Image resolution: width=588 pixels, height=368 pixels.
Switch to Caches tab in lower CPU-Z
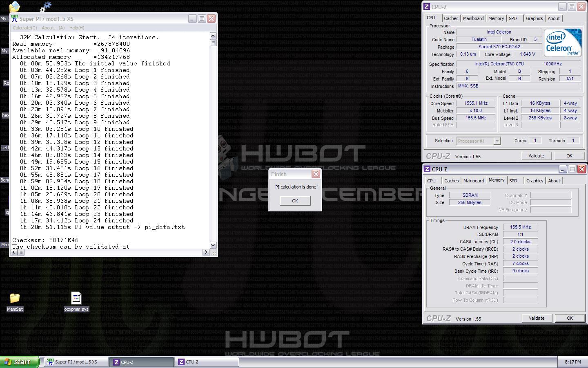[451, 181]
